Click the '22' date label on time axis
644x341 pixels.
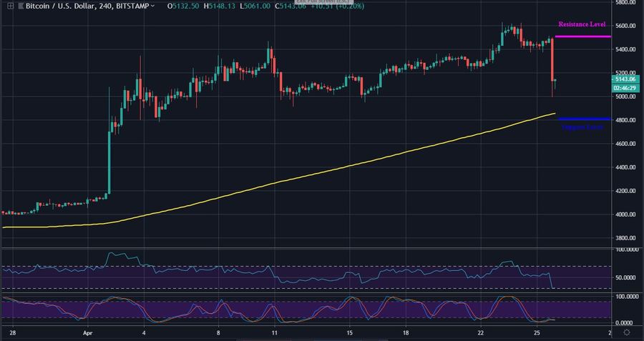481,333
